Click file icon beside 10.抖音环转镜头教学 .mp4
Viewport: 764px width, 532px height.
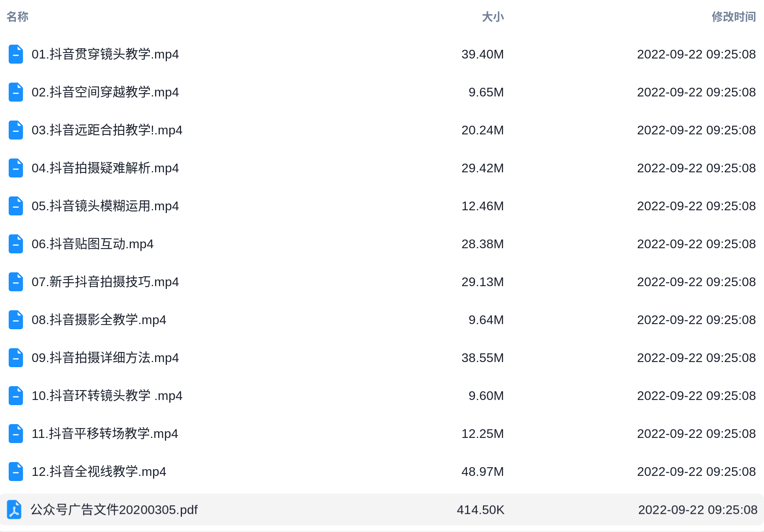(x=16, y=396)
